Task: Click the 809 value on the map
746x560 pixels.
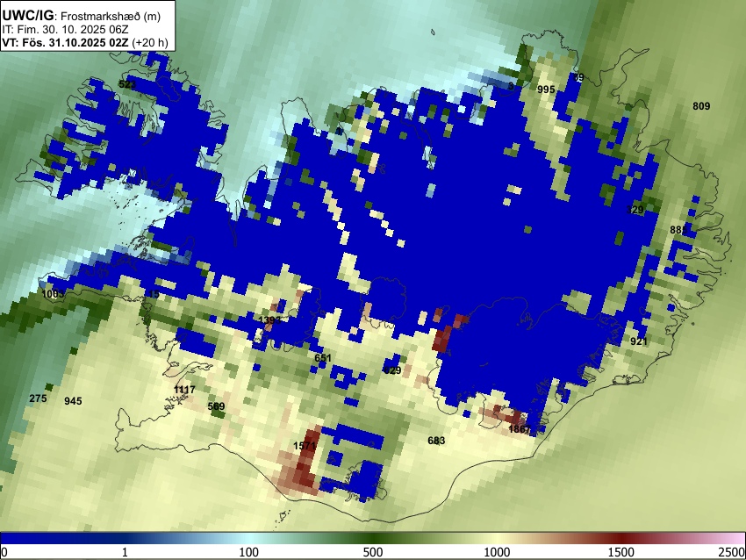Action: 701,106
